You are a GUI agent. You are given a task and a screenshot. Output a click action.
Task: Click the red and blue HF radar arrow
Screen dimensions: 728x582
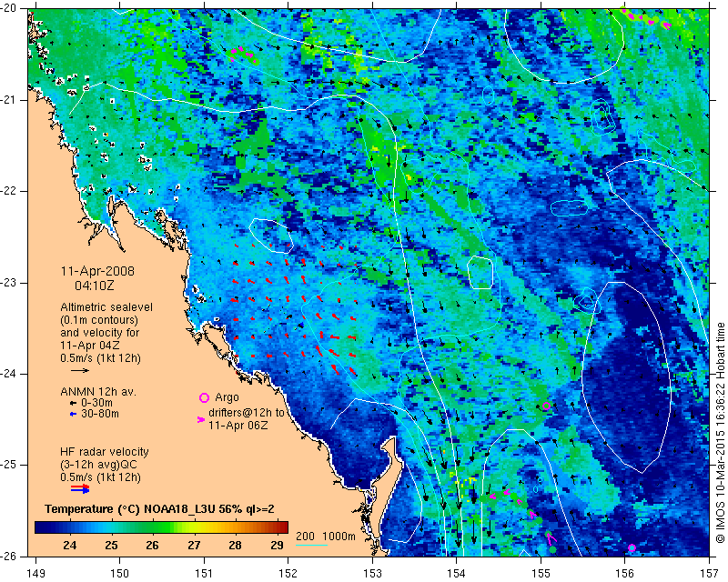pyautogui.click(x=80, y=488)
